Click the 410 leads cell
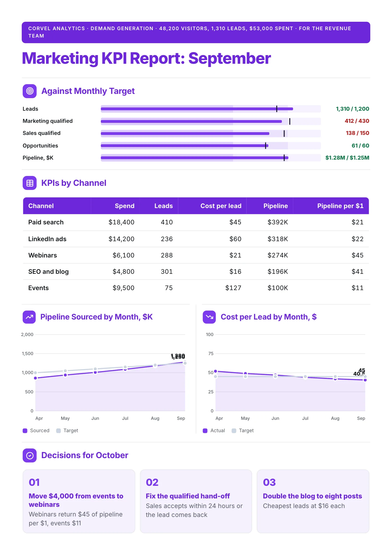The image size is (392, 555). 167,222
